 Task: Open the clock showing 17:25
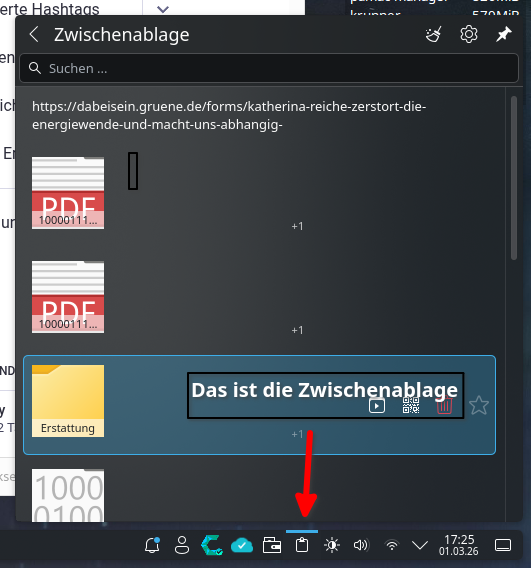pyautogui.click(x=459, y=545)
